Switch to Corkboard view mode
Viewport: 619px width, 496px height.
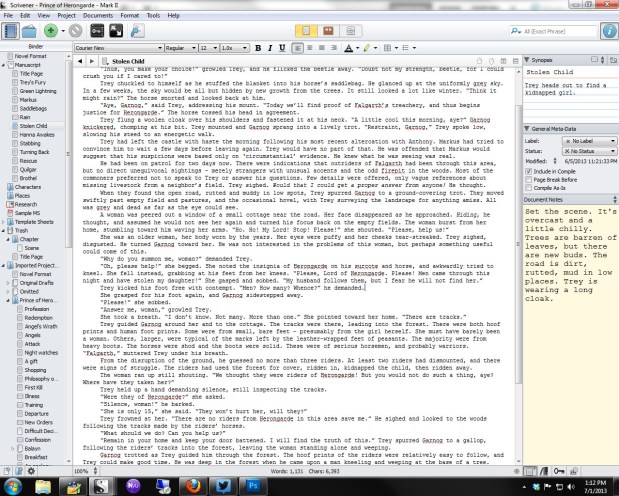(x=328, y=31)
